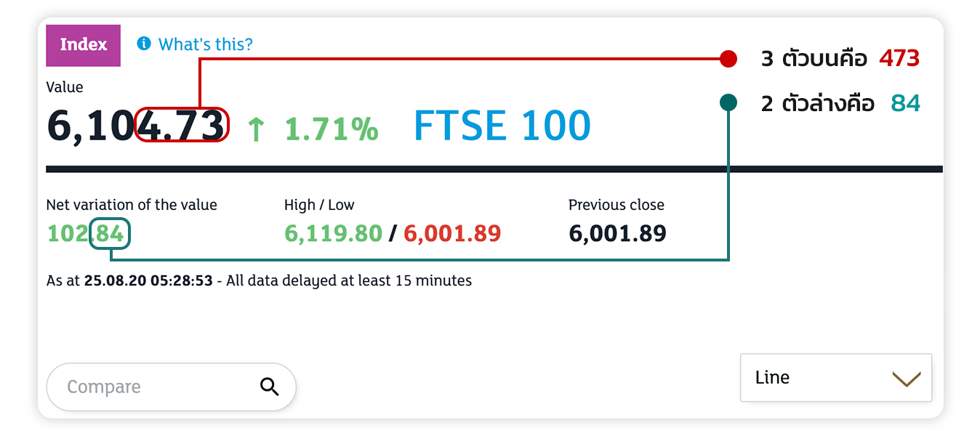Click the index value 6,104.73
980x438 pixels.
[135, 126]
